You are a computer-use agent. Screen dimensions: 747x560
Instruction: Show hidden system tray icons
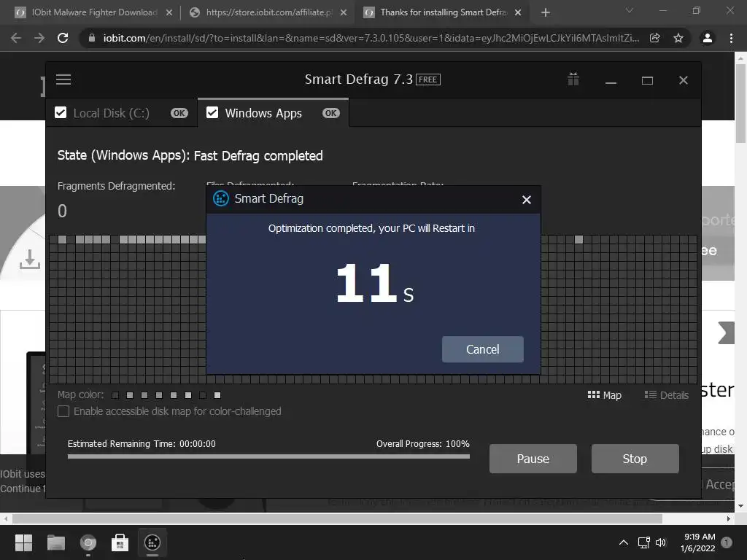tap(623, 542)
